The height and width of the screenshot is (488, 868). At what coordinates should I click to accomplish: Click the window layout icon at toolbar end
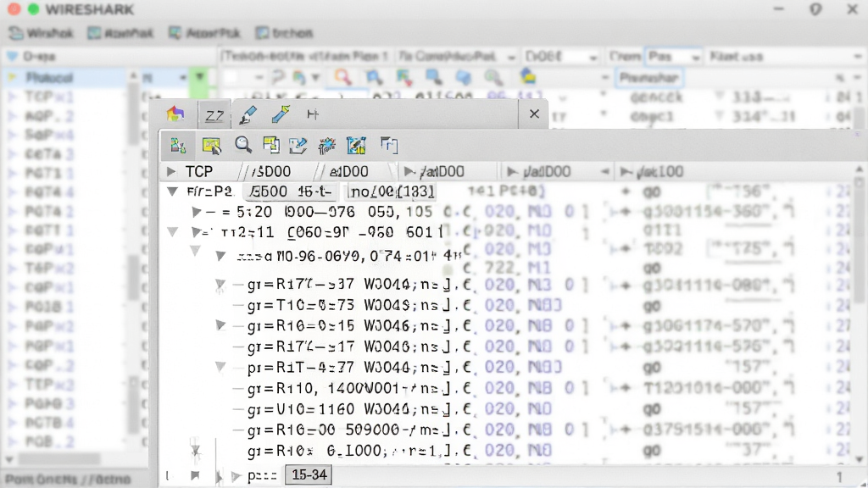[388, 145]
